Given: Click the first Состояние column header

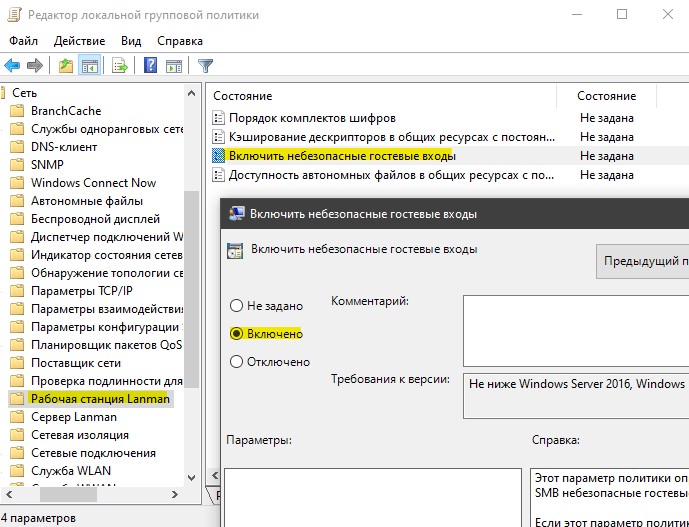Looking at the screenshot, I should [x=381, y=96].
